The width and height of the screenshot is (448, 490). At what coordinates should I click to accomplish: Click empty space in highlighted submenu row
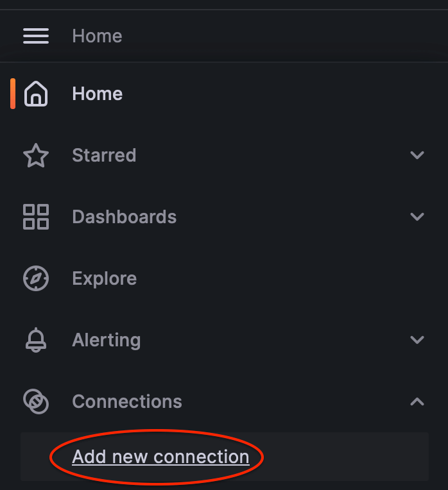click(x=347, y=457)
